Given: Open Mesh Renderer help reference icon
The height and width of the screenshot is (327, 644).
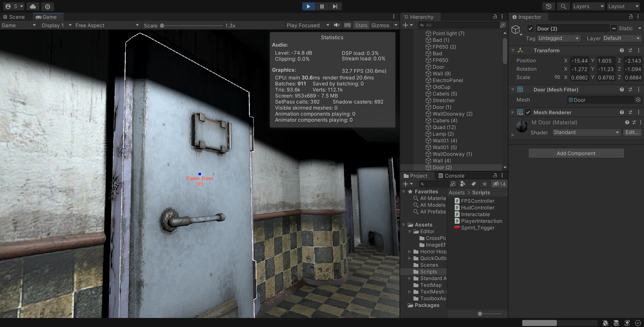Looking at the screenshot, I should [622, 113].
